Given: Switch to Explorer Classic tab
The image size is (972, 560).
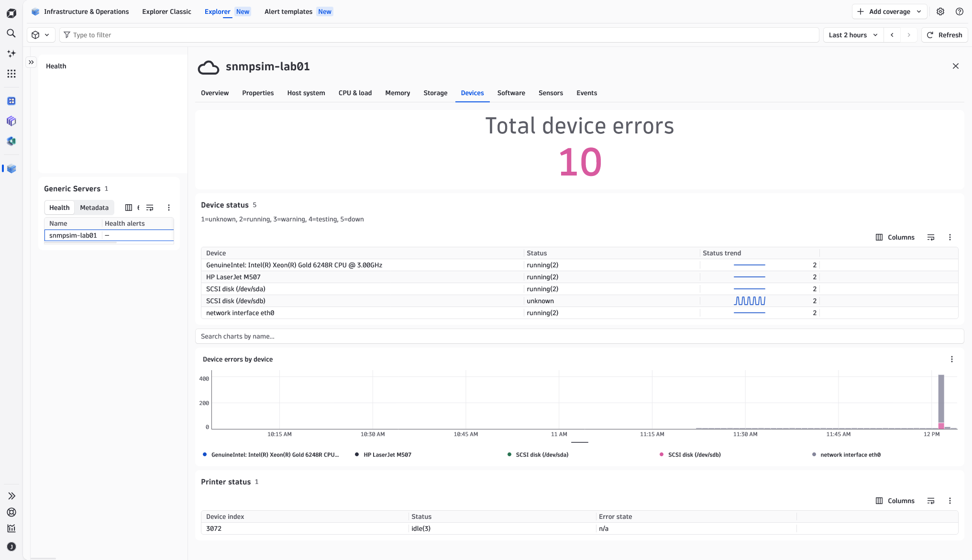Looking at the screenshot, I should pyautogui.click(x=166, y=11).
